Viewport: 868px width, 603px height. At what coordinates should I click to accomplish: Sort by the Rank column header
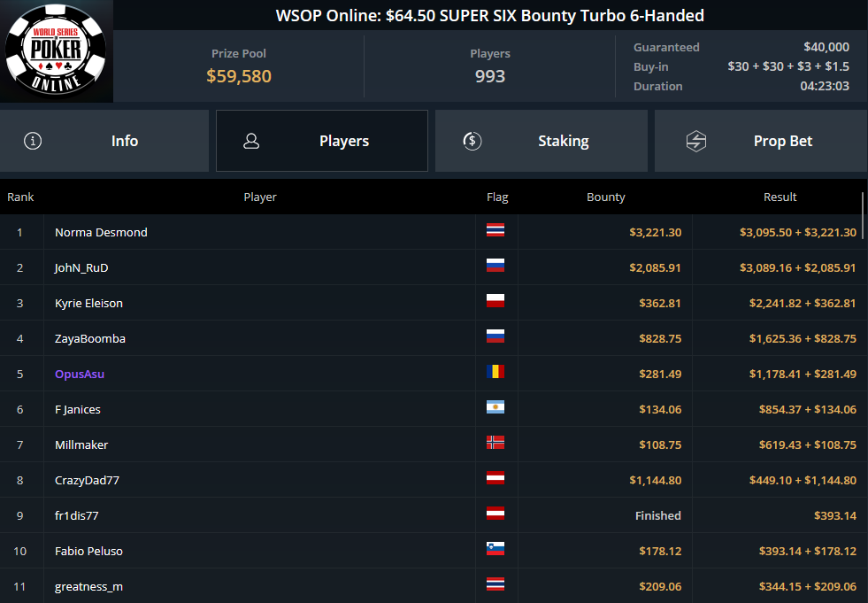[20, 197]
